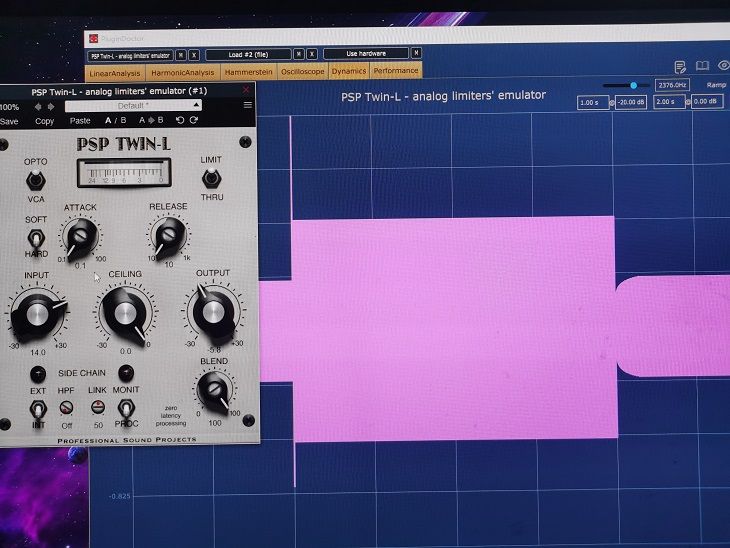Toggle the LIMIT/THRU switch
The height and width of the screenshot is (548, 730).
(211, 178)
